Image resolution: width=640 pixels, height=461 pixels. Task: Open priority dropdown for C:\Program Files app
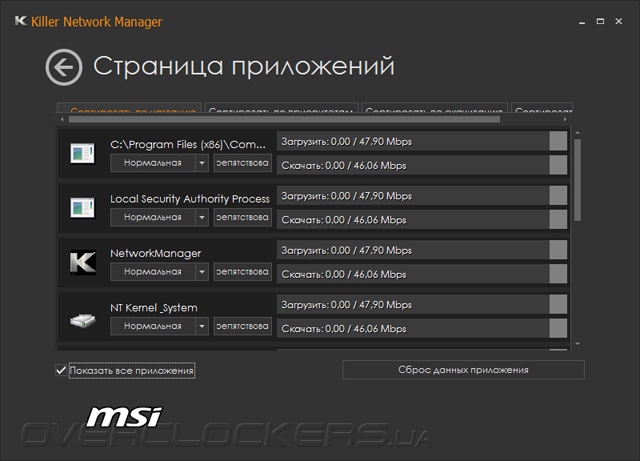click(202, 163)
